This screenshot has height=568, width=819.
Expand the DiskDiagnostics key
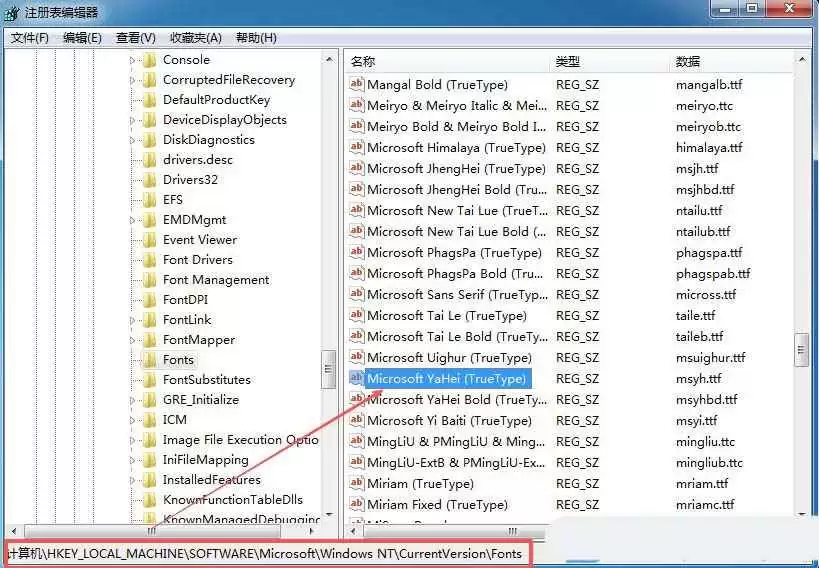pyautogui.click(x=132, y=141)
